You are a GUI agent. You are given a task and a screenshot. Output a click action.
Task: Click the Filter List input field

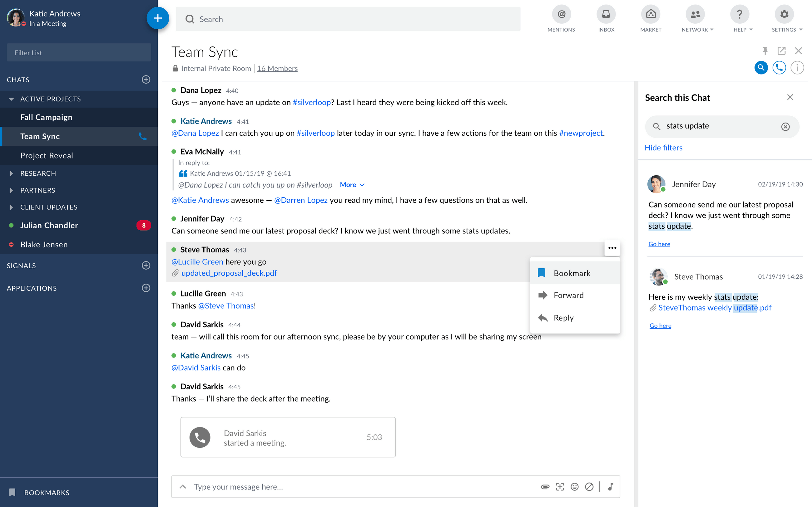pyautogui.click(x=79, y=53)
